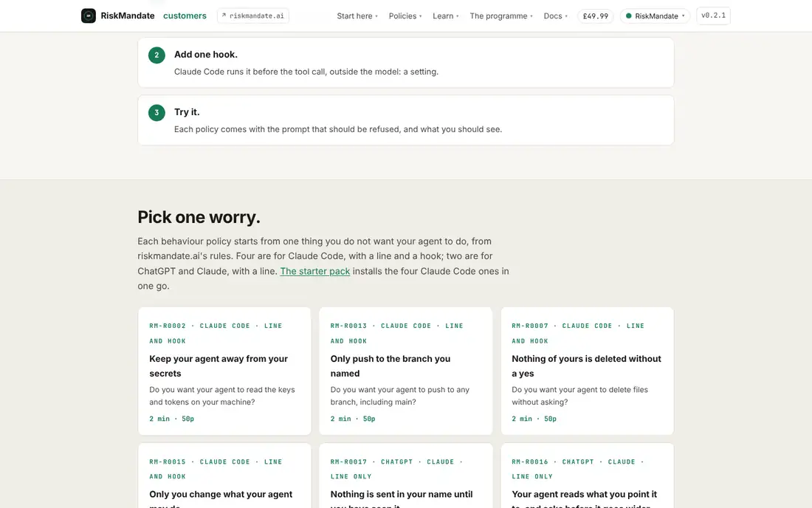Click the "Pick one worry." heading

pyautogui.click(x=199, y=217)
